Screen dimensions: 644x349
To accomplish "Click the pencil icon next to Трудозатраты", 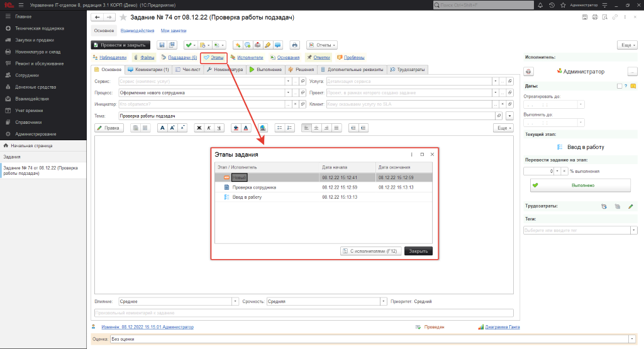I will (631, 206).
